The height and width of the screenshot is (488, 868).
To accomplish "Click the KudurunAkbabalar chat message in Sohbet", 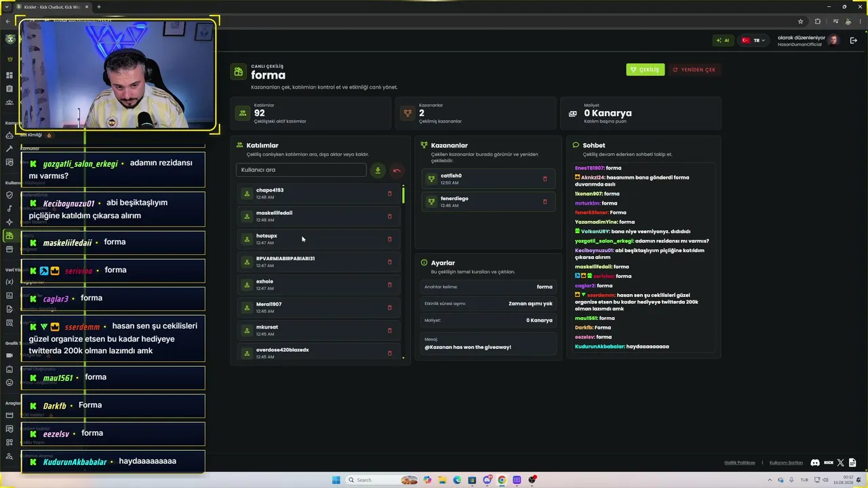I will click(x=622, y=346).
